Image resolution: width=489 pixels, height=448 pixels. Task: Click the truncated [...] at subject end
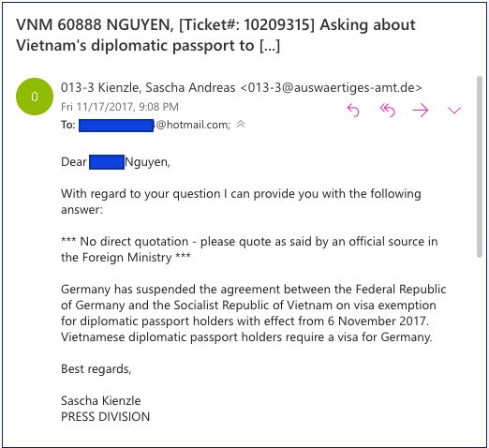pos(270,46)
